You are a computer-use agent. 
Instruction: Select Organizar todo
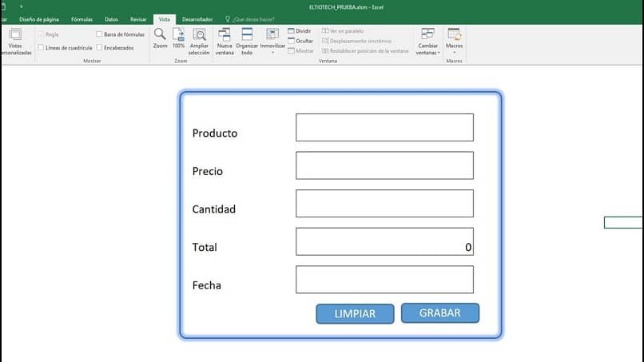coord(247,42)
